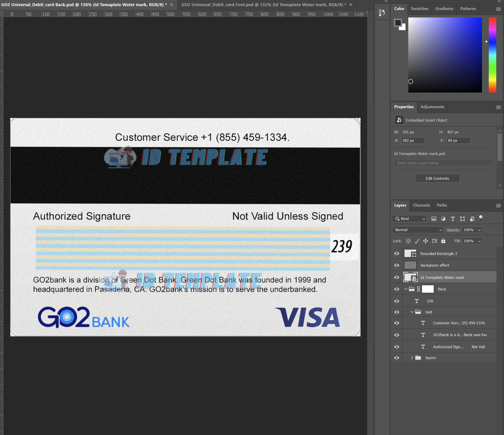Hide the Authorized Sign text layer
The height and width of the screenshot is (435, 504).
coord(397,347)
